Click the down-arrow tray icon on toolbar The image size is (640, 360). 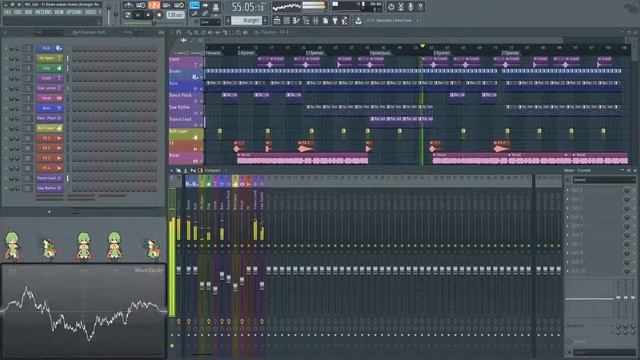coord(358,20)
